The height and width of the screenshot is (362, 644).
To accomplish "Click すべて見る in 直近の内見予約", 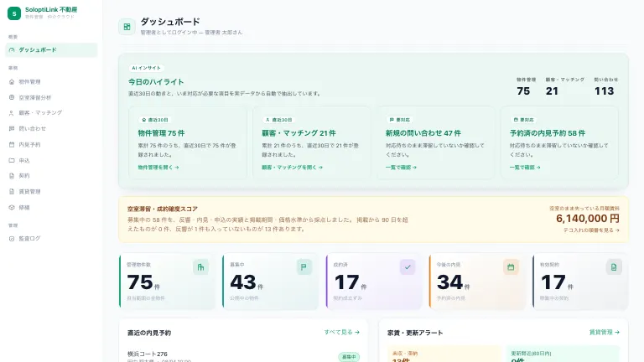I will [342, 333].
